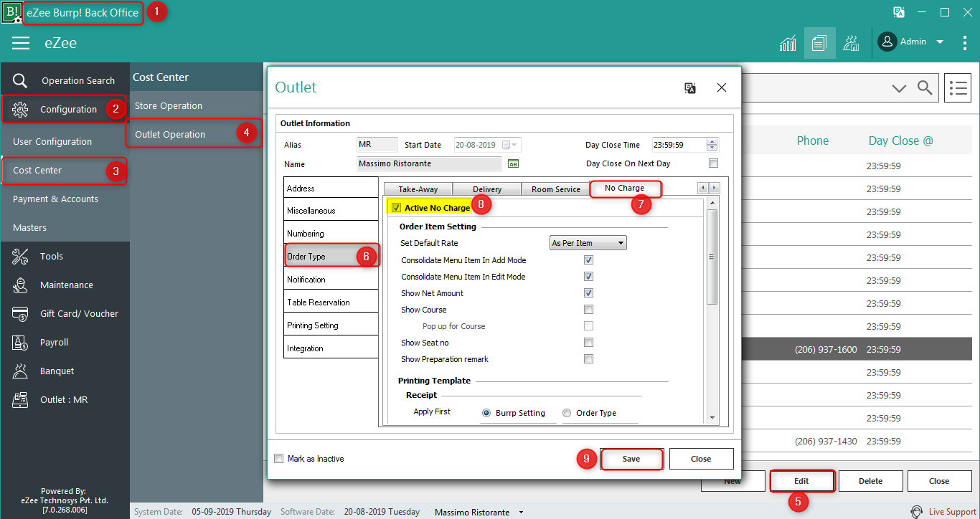The image size is (980, 519).
Task: Toggle Consolidate Menu Item In Add Mode
Action: click(588, 259)
